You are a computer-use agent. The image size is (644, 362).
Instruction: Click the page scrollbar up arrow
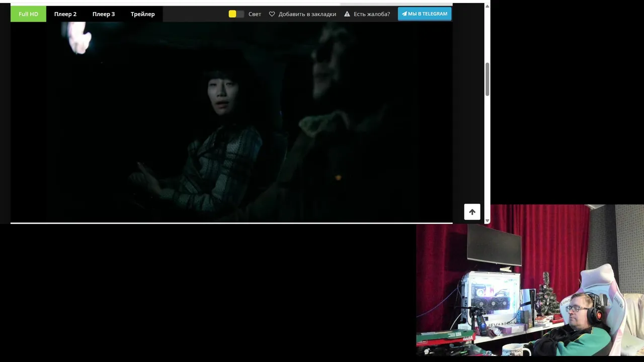click(x=487, y=6)
